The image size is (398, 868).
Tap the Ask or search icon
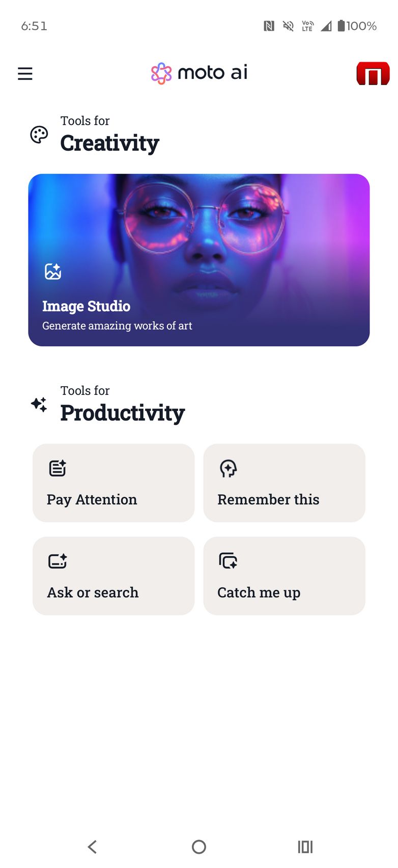tap(58, 561)
